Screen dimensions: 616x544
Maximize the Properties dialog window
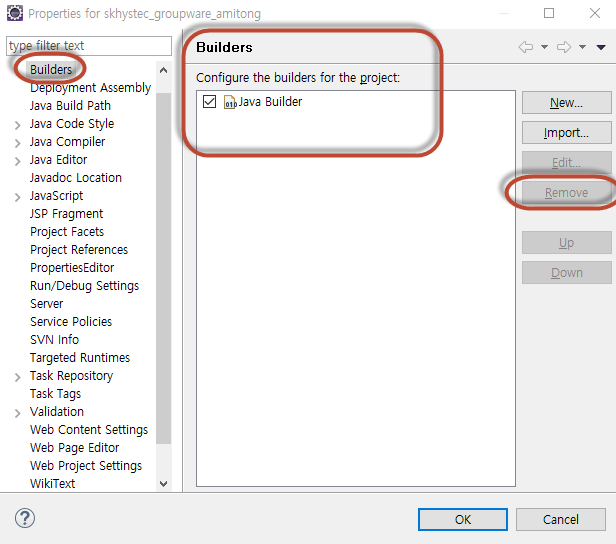pos(549,13)
